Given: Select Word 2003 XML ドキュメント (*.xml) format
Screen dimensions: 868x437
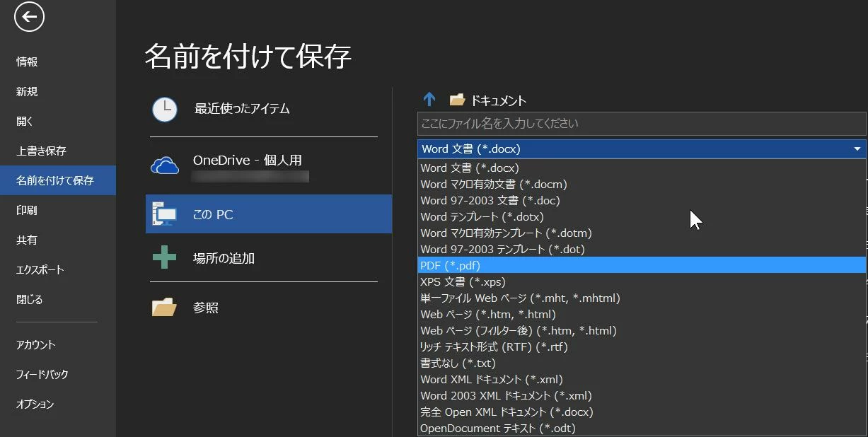Looking at the screenshot, I should [642, 395].
